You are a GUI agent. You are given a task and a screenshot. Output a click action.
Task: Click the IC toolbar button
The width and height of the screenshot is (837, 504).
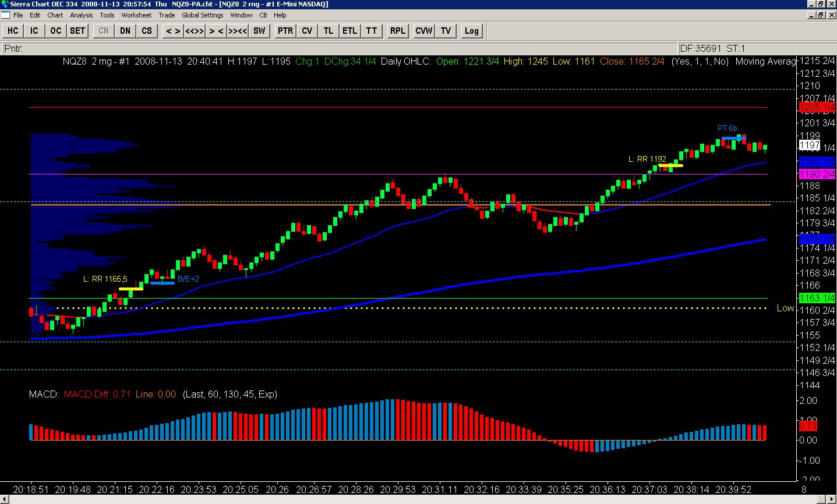34,31
